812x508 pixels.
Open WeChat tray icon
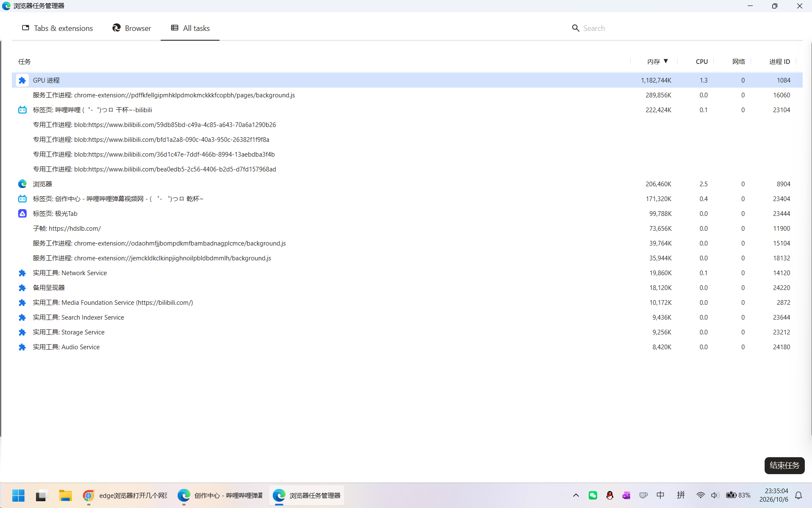tap(593, 495)
